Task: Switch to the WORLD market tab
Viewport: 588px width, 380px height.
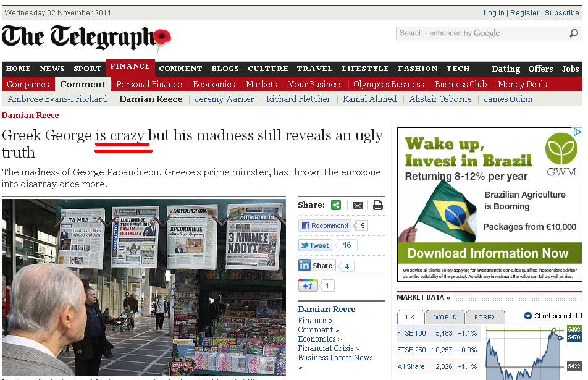Action: point(445,317)
